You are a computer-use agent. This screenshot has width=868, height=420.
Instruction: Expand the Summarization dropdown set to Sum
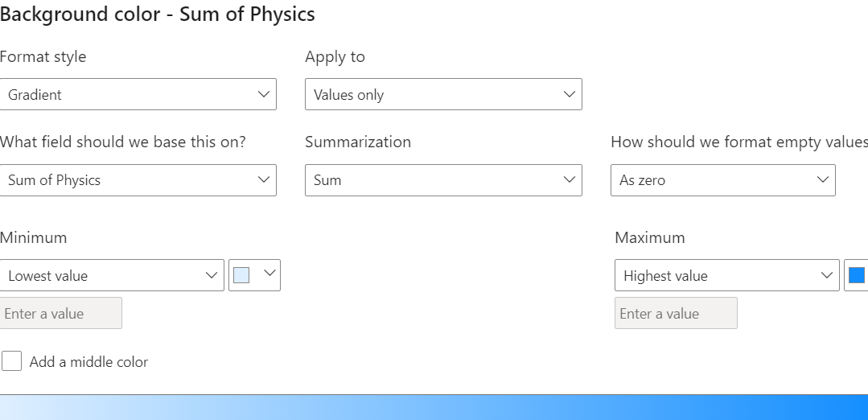coord(443,180)
